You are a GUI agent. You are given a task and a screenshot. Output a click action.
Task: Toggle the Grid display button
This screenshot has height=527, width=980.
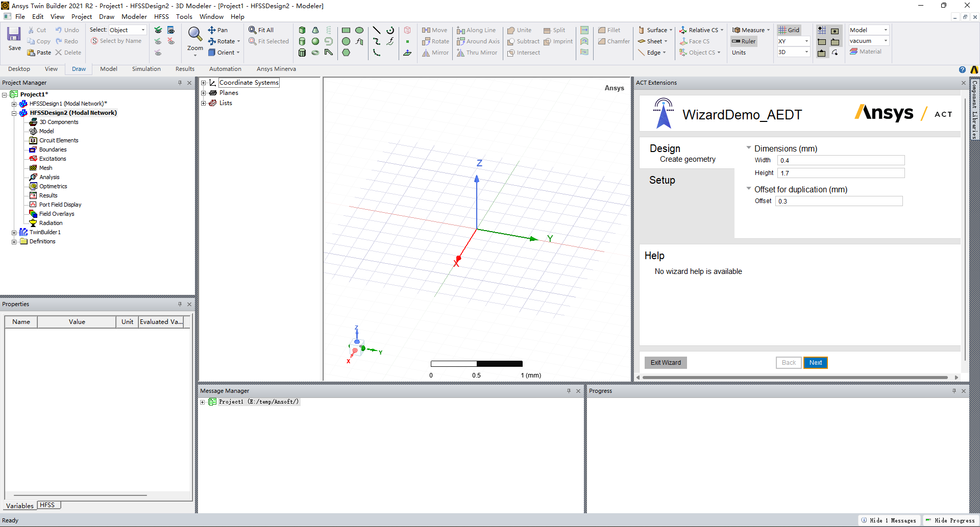pos(789,30)
